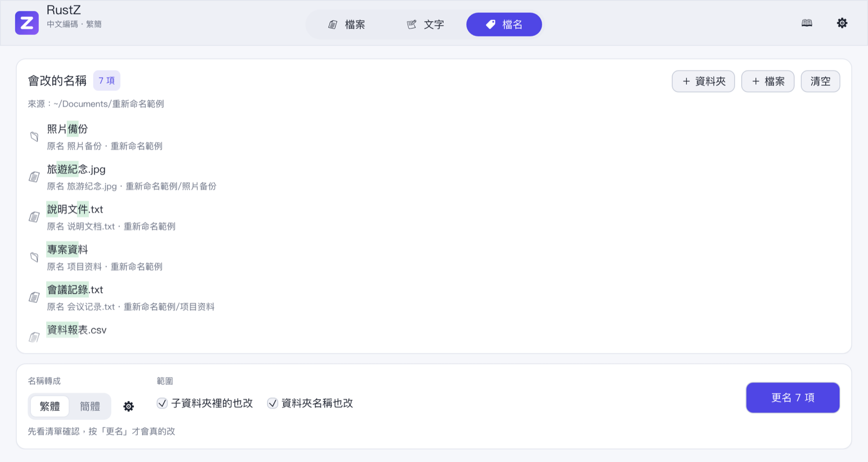Open the book guide icon in header

click(x=807, y=23)
